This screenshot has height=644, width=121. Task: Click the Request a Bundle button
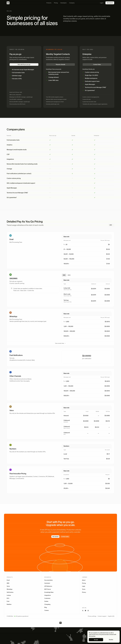(x=61, y=65)
